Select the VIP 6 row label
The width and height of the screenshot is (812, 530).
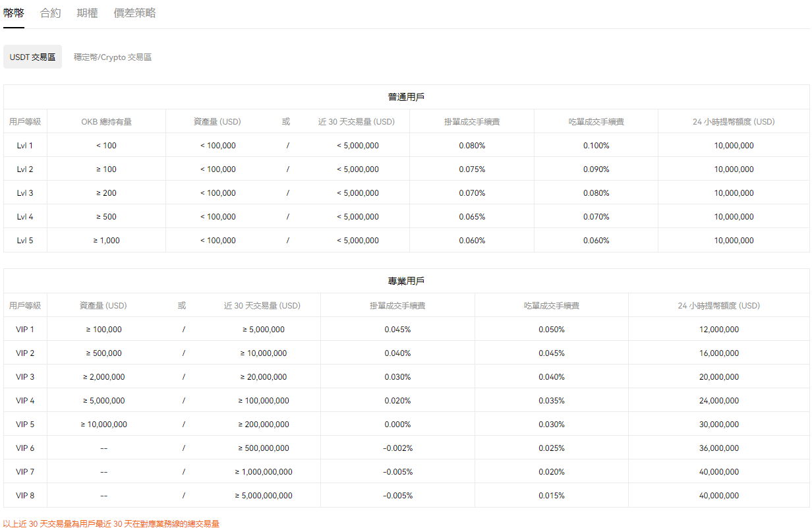25,448
